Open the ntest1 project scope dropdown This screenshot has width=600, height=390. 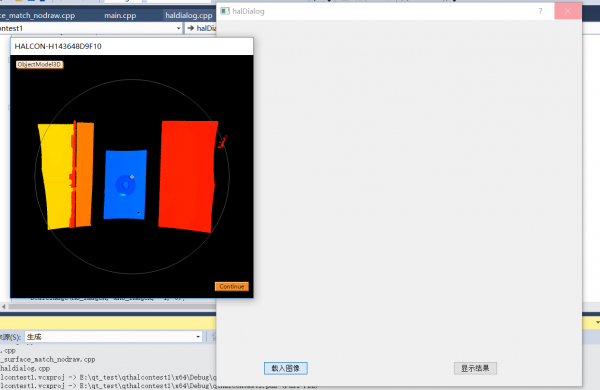click(178, 28)
